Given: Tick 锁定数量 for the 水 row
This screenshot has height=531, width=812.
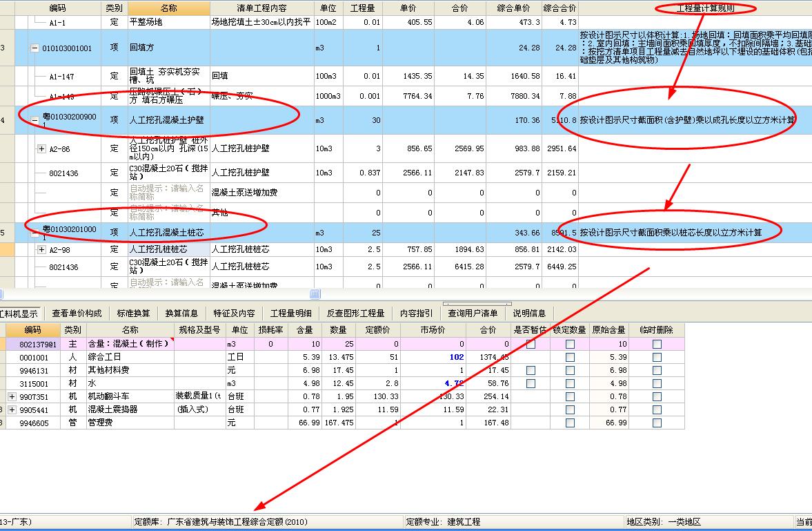Looking at the screenshot, I should pyautogui.click(x=570, y=384).
